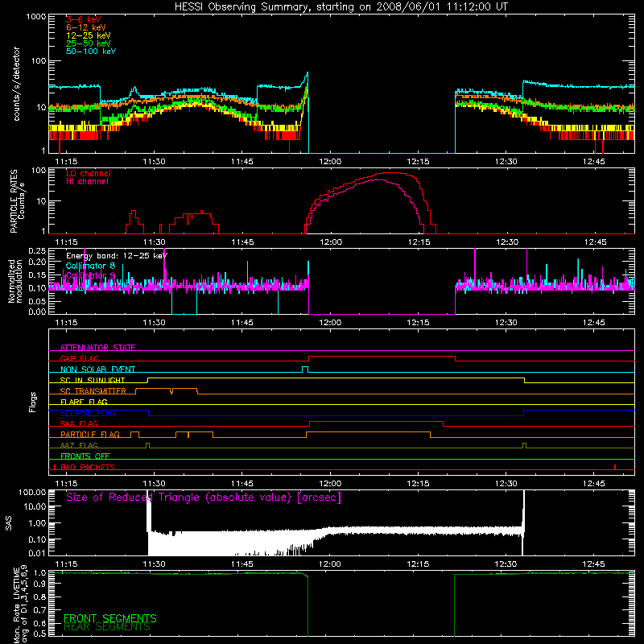This screenshot has width=644, height=644.
Task: Click the ATTENUATOR STATE flag label
Action: tap(97, 348)
